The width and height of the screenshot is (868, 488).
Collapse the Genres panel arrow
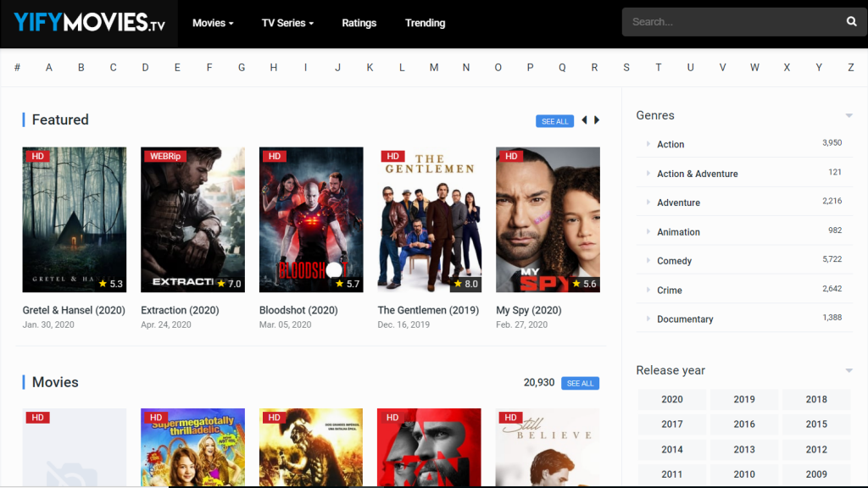(849, 115)
